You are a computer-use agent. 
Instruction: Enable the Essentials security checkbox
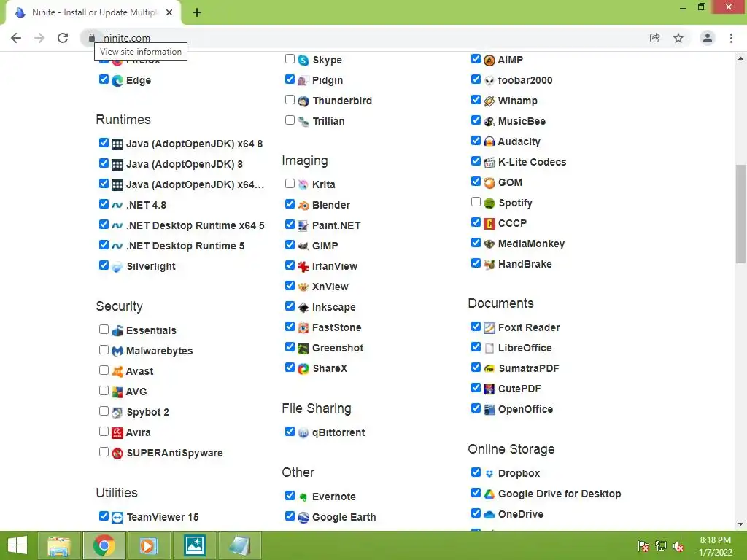click(x=104, y=329)
